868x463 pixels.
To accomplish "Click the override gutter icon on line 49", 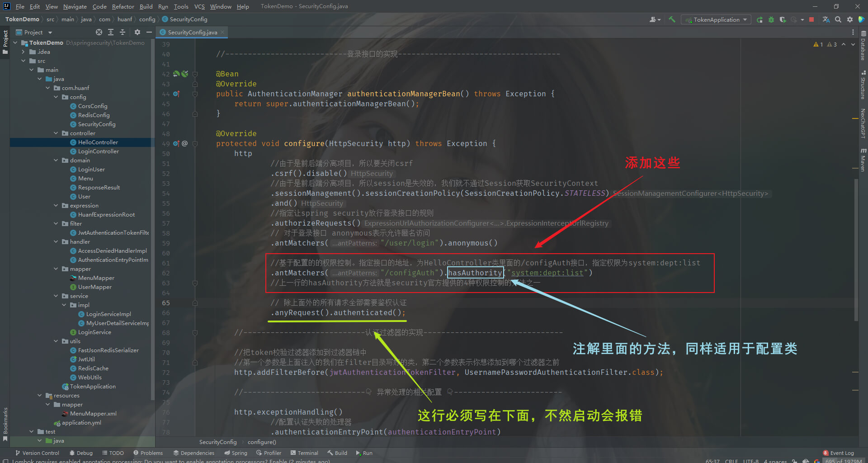I will 176,143.
